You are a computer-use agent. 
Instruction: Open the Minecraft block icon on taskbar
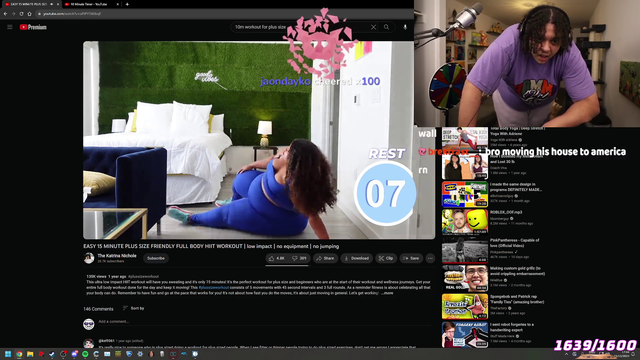(x=118, y=354)
